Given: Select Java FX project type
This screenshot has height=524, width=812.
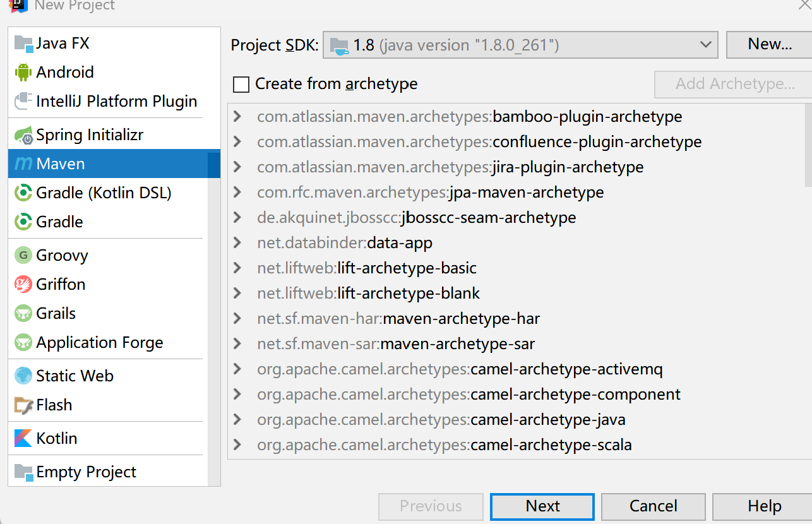Looking at the screenshot, I should [107, 44].
